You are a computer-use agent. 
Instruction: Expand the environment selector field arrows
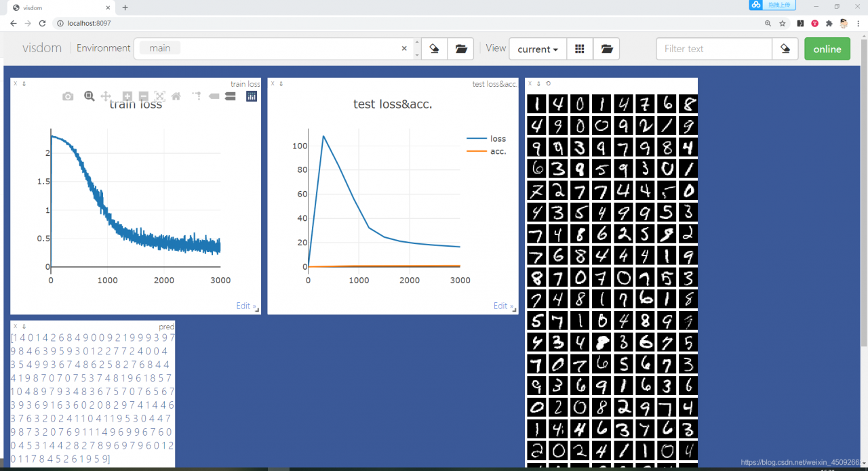click(416, 49)
